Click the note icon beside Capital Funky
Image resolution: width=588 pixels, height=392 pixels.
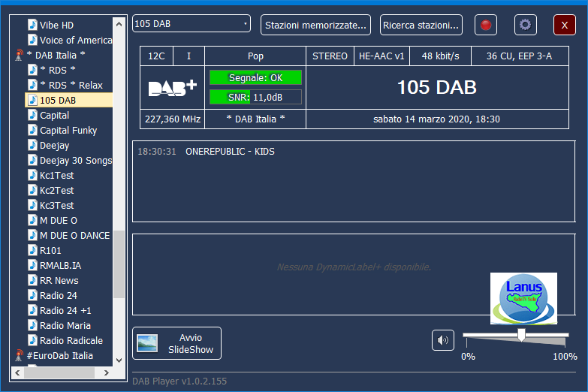(x=32, y=130)
